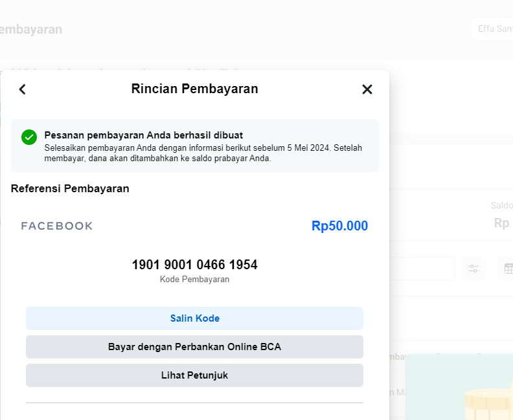The width and height of the screenshot is (513, 420).
Task: Click the green success checkmark icon
Action: [x=29, y=137]
